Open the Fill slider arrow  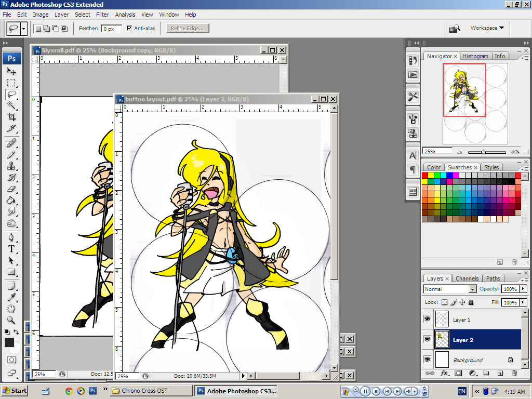[x=523, y=302]
